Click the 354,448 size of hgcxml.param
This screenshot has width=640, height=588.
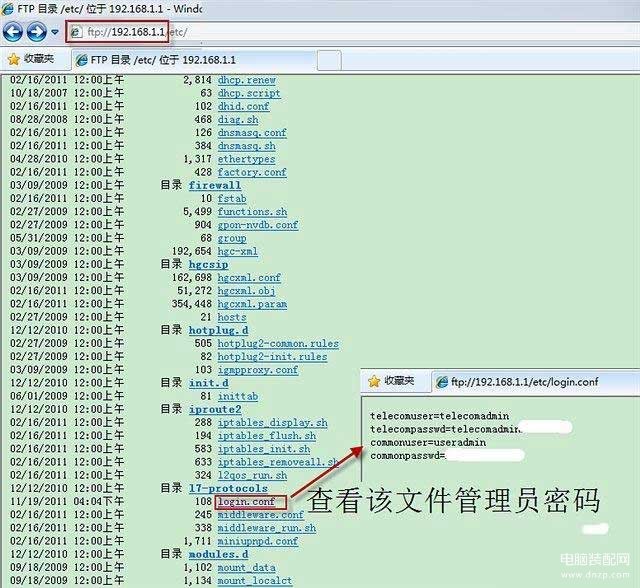click(x=192, y=304)
